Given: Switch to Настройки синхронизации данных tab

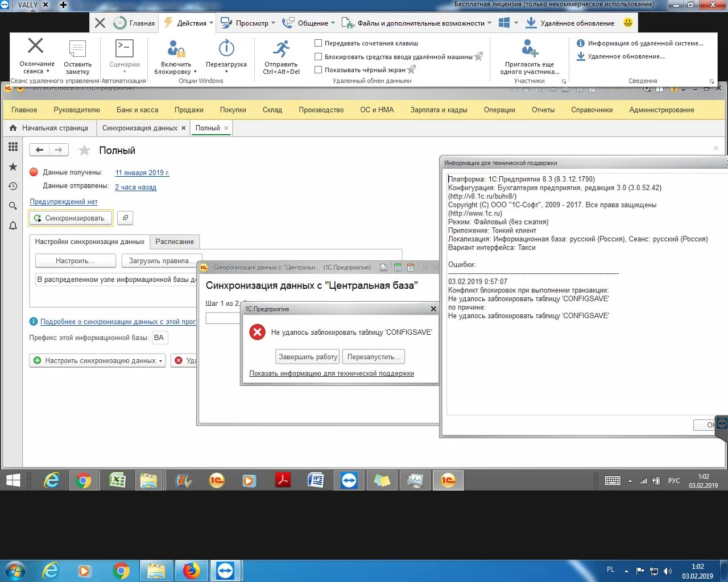Looking at the screenshot, I should (90, 242).
